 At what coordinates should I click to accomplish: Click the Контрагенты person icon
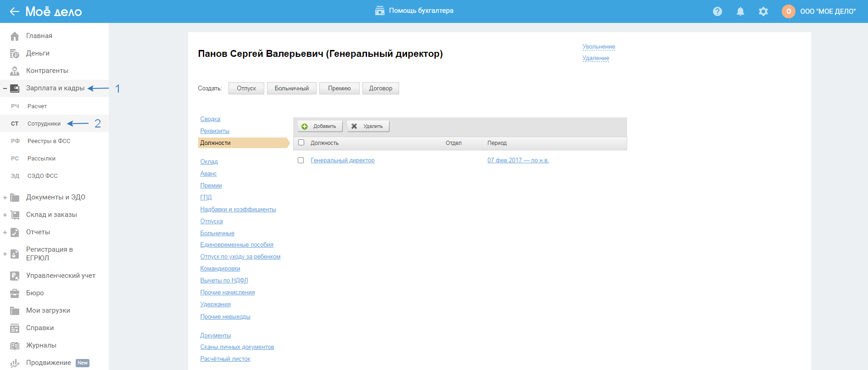[15, 71]
